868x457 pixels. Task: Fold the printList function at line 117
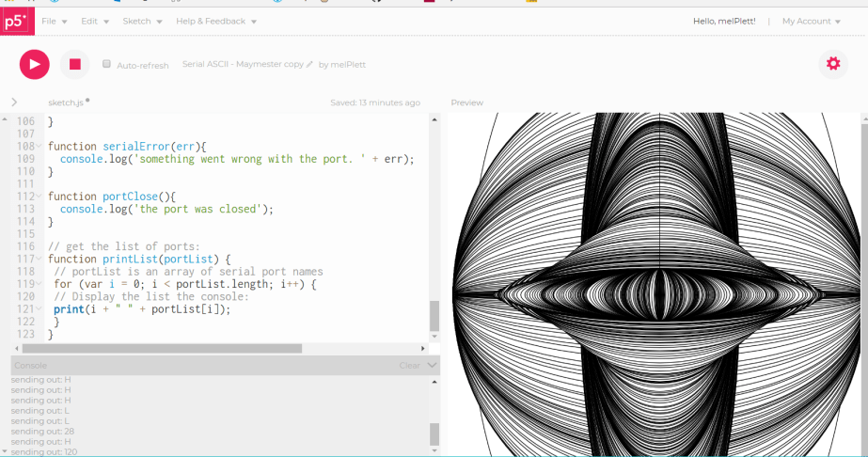pyautogui.click(x=39, y=259)
